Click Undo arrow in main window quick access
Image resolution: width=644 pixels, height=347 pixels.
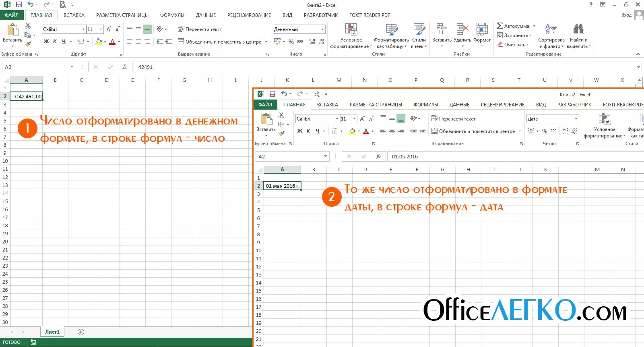point(31,5)
